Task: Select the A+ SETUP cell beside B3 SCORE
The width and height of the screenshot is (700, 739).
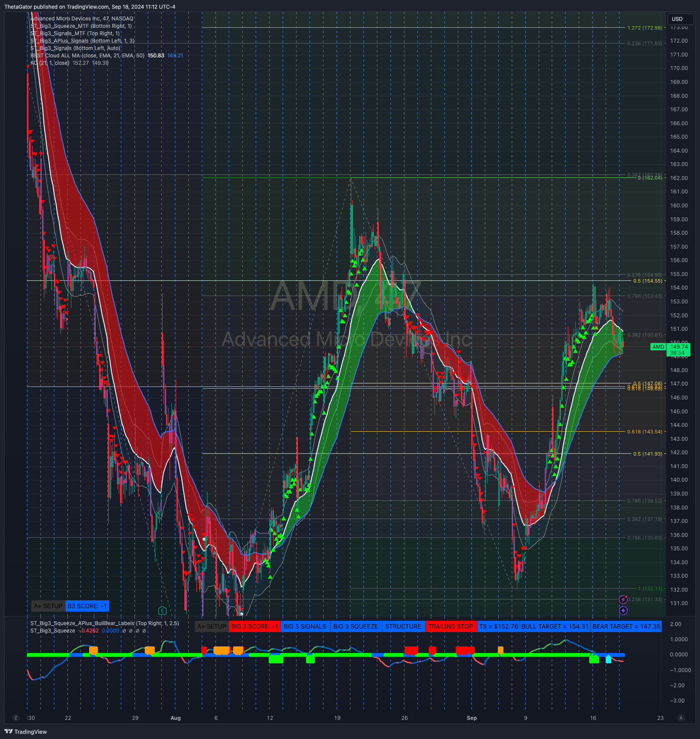Action: click(48, 606)
